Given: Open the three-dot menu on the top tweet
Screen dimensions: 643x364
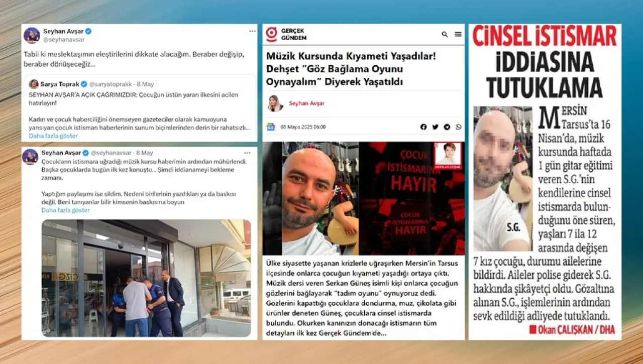Looking at the screenshot, I should [x=252, y=31].
